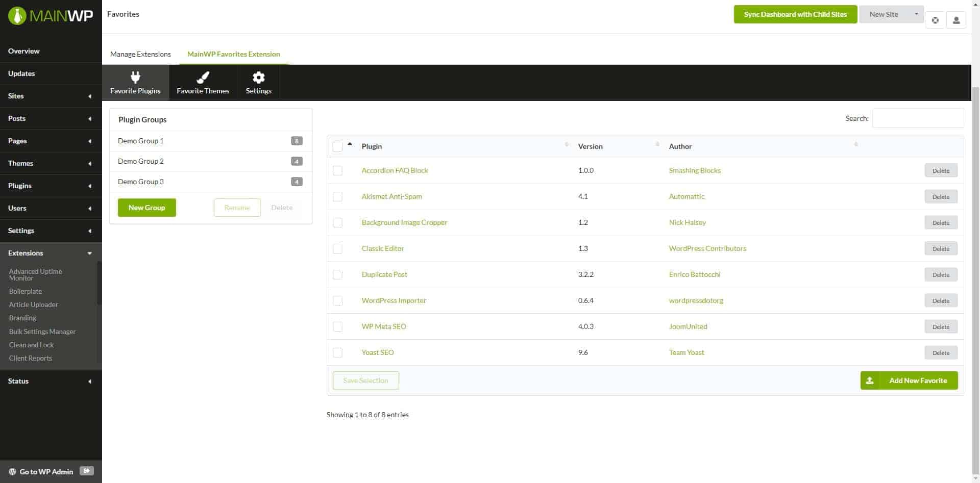The image size is (980, 483).
Task: Check the Classic Editor checkbox
Action: [x=337, y=248]
